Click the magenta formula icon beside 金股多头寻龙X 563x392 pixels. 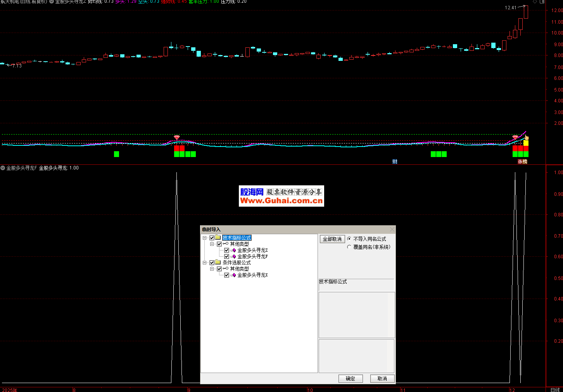[234, 275]
